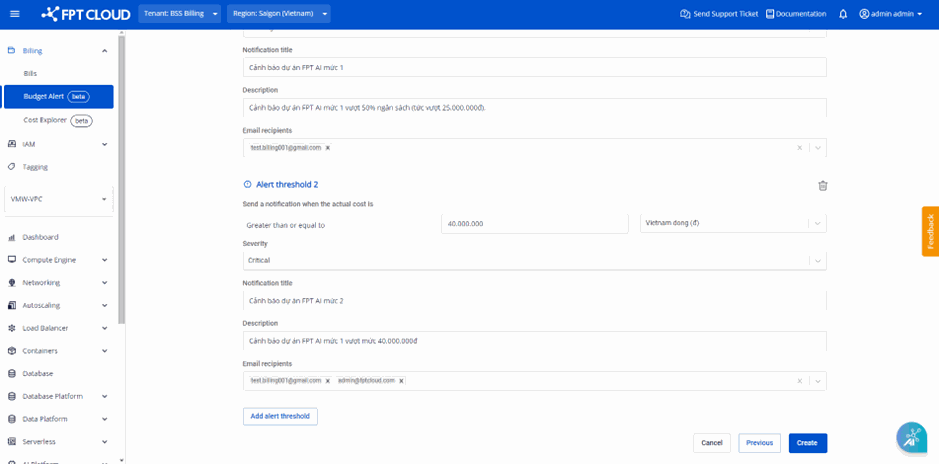Open the Vietnam dong currency dropdown
The height and width of the screenshot is (464, 939).
733,223
